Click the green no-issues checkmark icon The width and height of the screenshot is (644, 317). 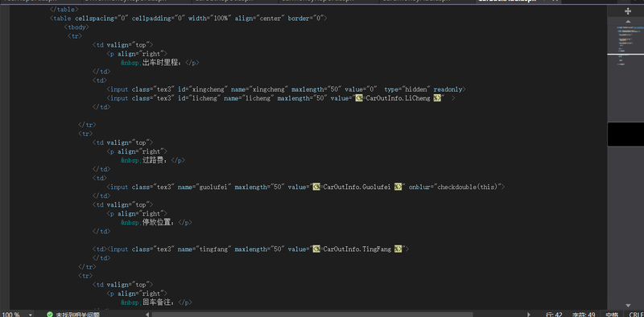[50, 315]
